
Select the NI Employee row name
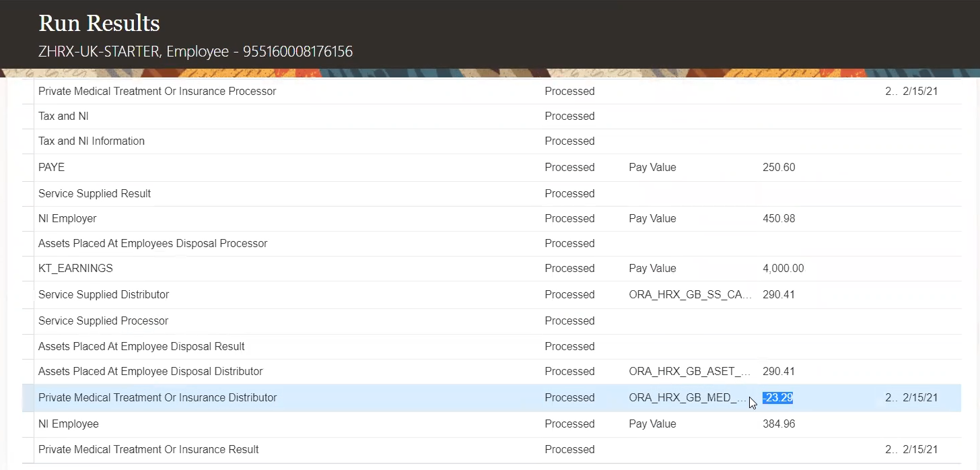(x=69, y=424)
